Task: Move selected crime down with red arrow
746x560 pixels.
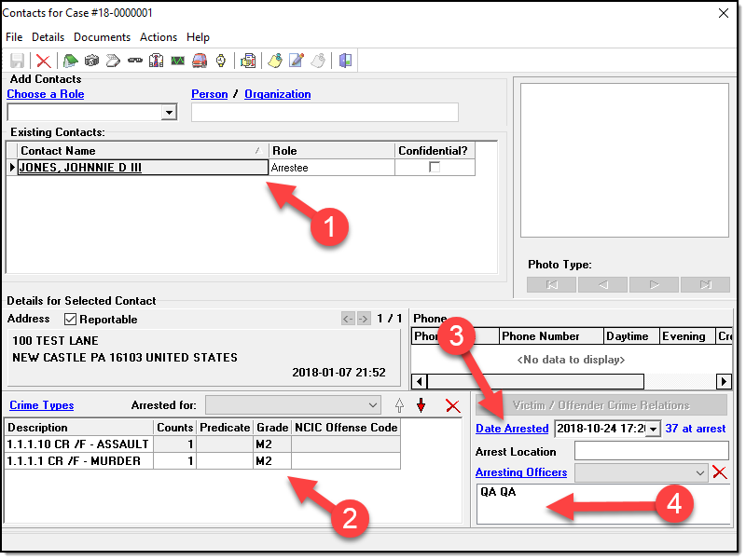Action: 421,405
